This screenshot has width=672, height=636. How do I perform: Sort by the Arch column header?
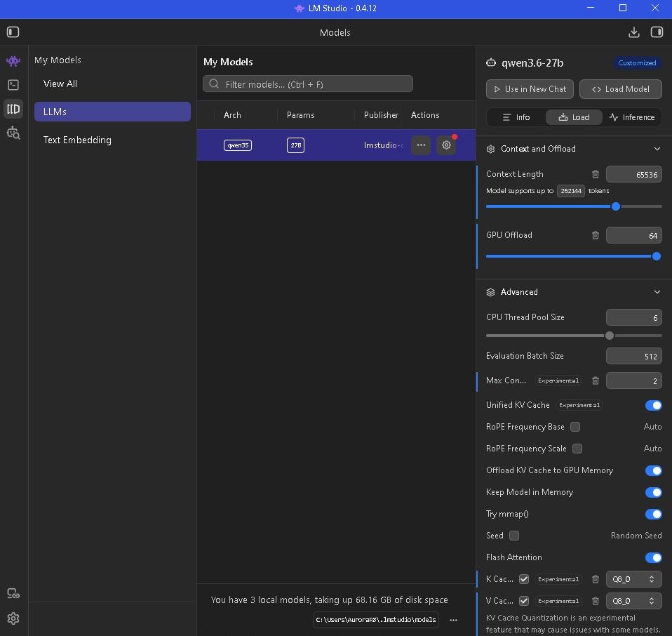click(x=232, y=115)
